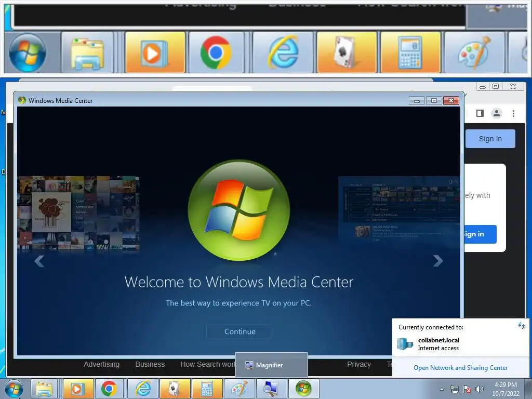
Task: Open Solitaire from the taskbar
Action: click(x=175, y=389)
